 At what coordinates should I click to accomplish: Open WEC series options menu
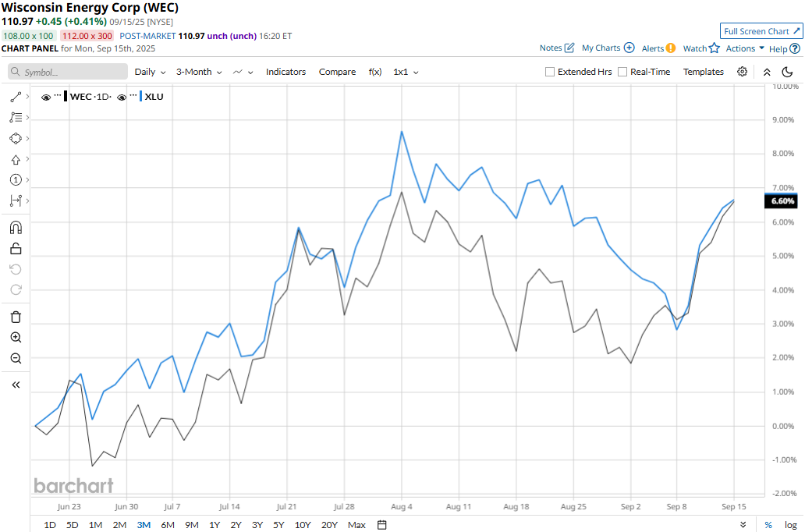(58, 95)
